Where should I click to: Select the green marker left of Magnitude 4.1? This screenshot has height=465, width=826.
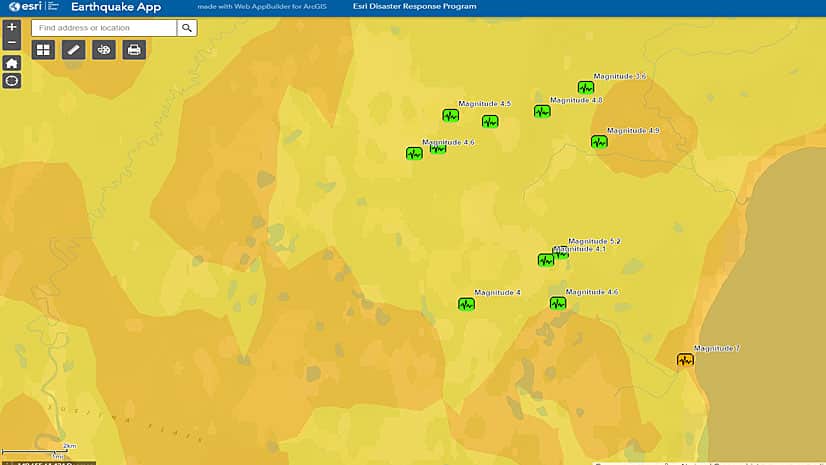pos(546,260)
